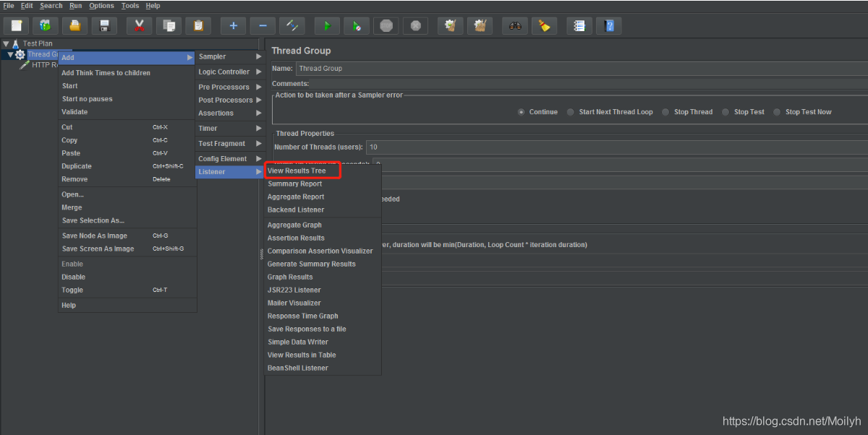Click the New test plan toolbar icon
Viewport: 868px width, 435px height.
coord(17,26)
